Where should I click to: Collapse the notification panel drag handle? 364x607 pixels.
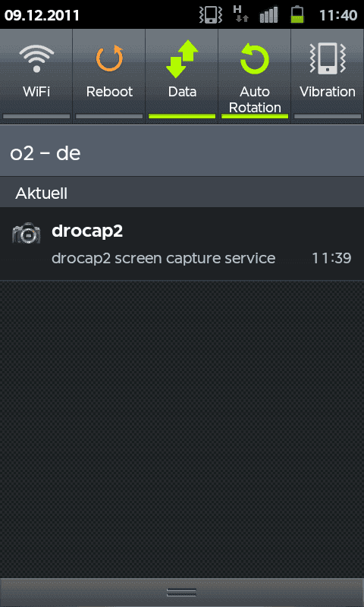pyautogui.click(x=182, y=593)
